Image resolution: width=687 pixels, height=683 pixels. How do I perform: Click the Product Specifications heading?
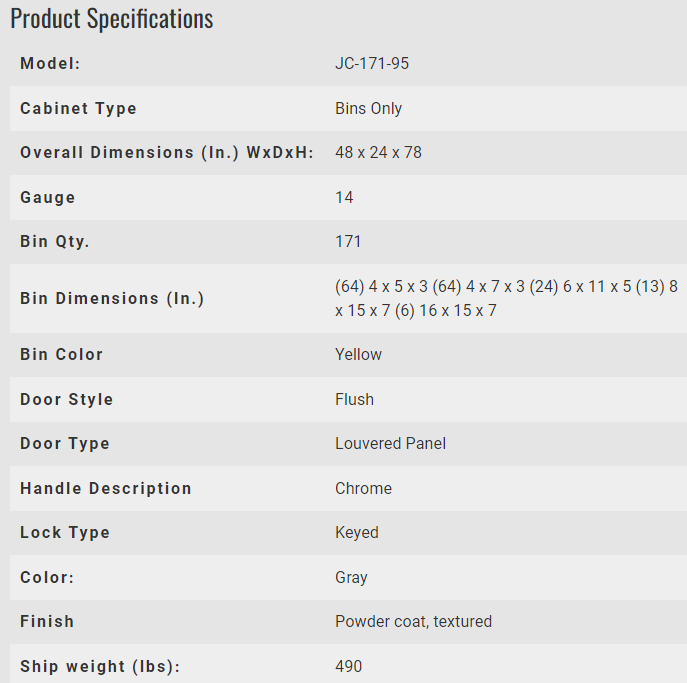(x=112, y=18)
